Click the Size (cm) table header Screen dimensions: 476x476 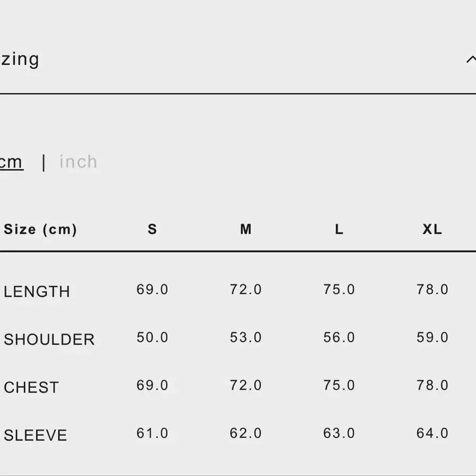point(40,230)
